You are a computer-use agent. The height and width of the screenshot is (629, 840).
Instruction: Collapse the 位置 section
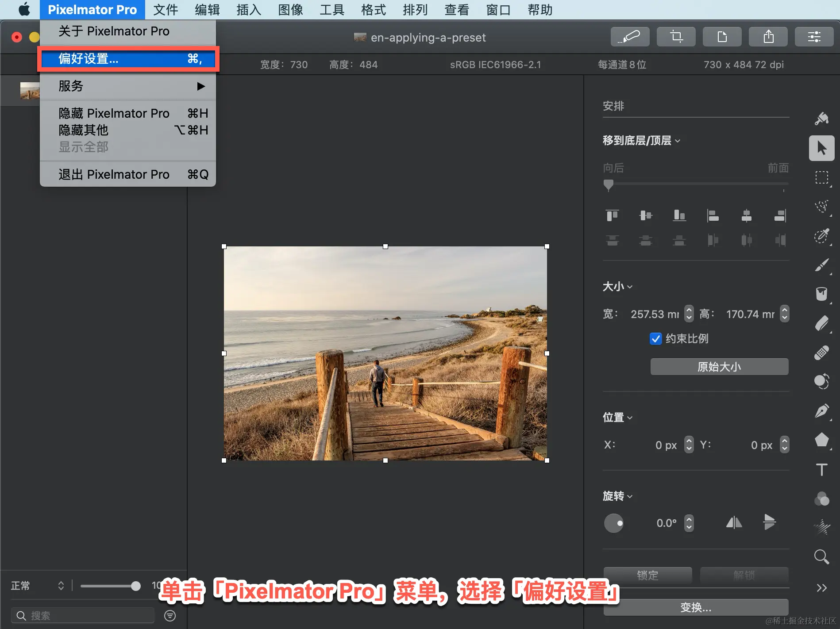[617, 417]
